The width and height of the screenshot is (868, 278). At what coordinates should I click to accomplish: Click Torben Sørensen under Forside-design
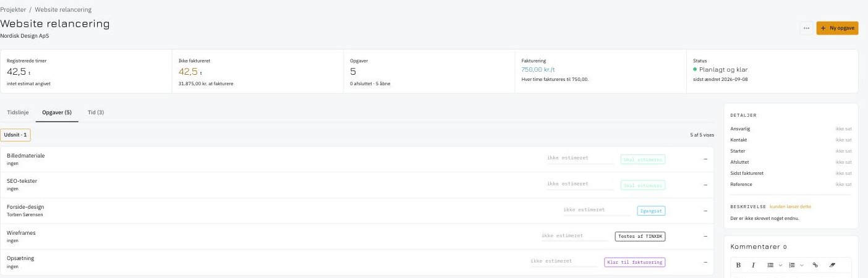pyautogui.click(x=25, y=215)
